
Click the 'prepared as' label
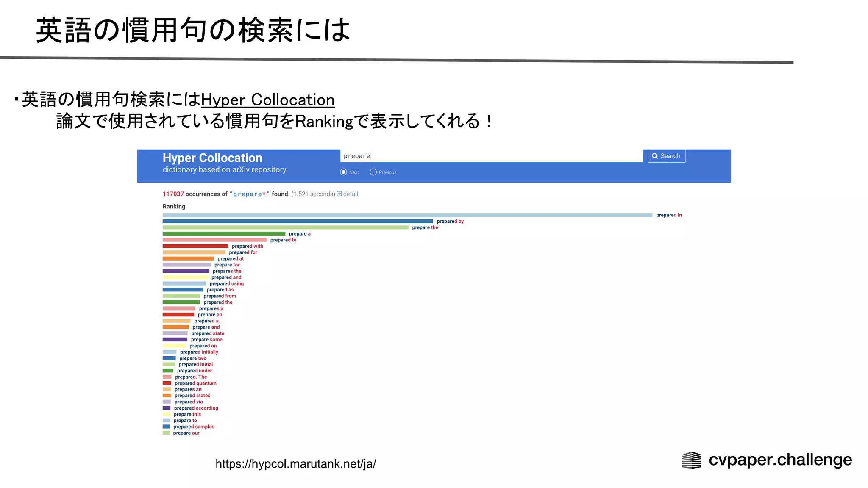220,290
